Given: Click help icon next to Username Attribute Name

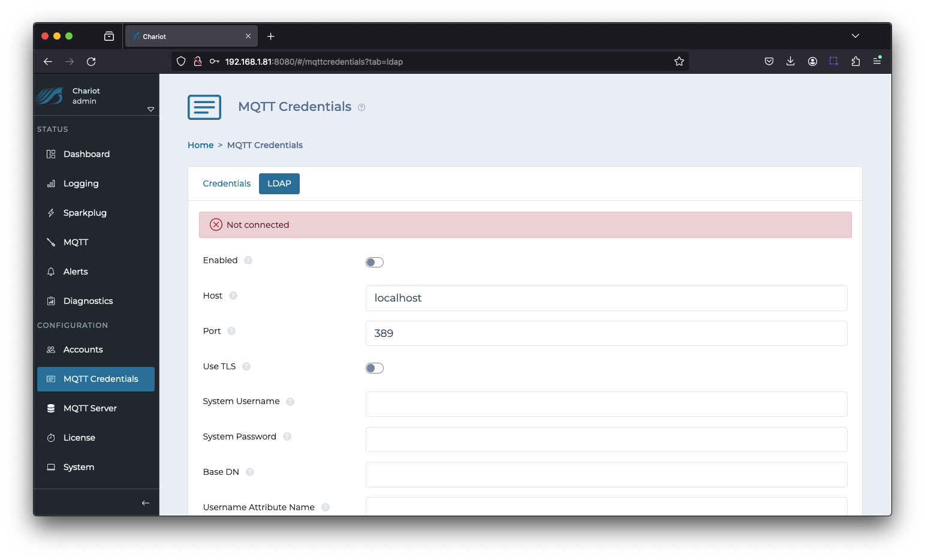Looking at the screenshot, I should [326, 507].
